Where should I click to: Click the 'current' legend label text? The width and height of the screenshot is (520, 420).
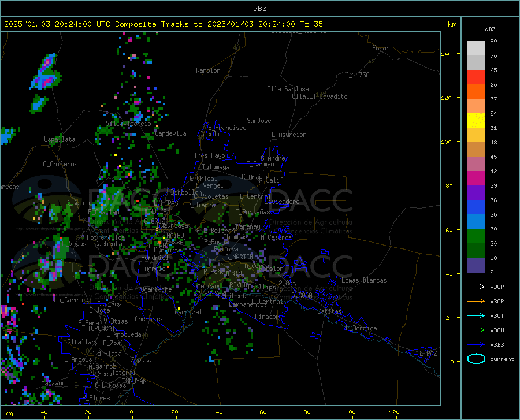(x=502, y=359)
